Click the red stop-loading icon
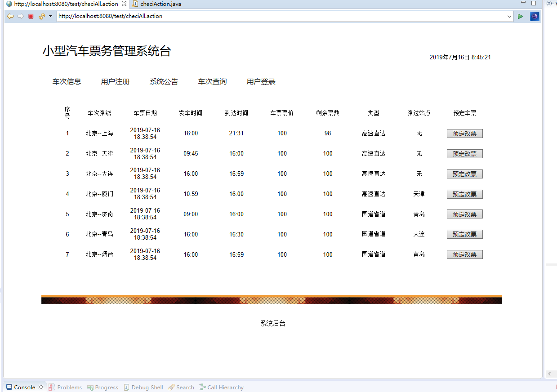The height and width of the screenshot is (392, 557). point(30,16)
